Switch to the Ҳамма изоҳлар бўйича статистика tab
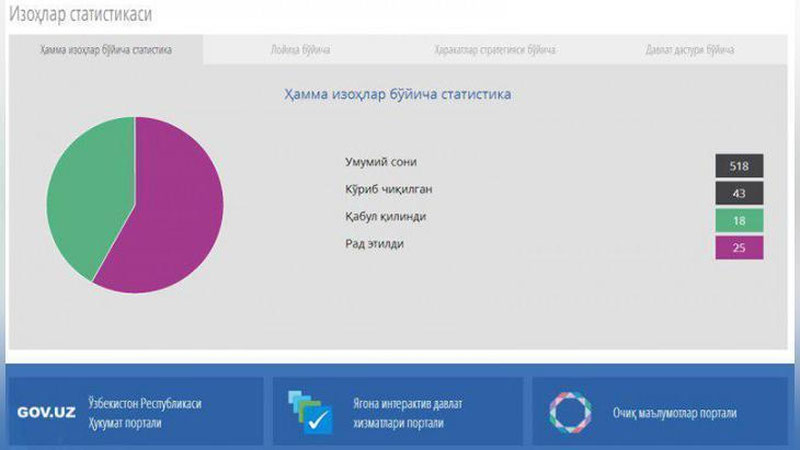 pos(105,50)
